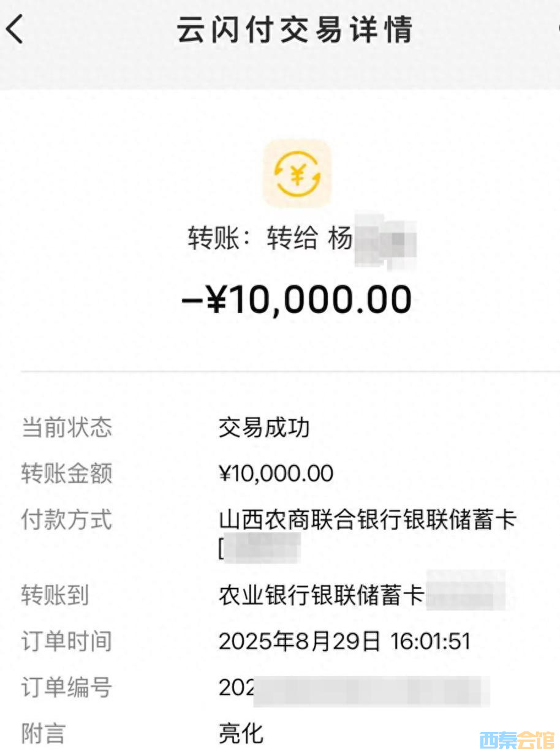Tap the 转账到 label
Image resolution: width=560 pixels, height=754 pixels.
(55, 595)
